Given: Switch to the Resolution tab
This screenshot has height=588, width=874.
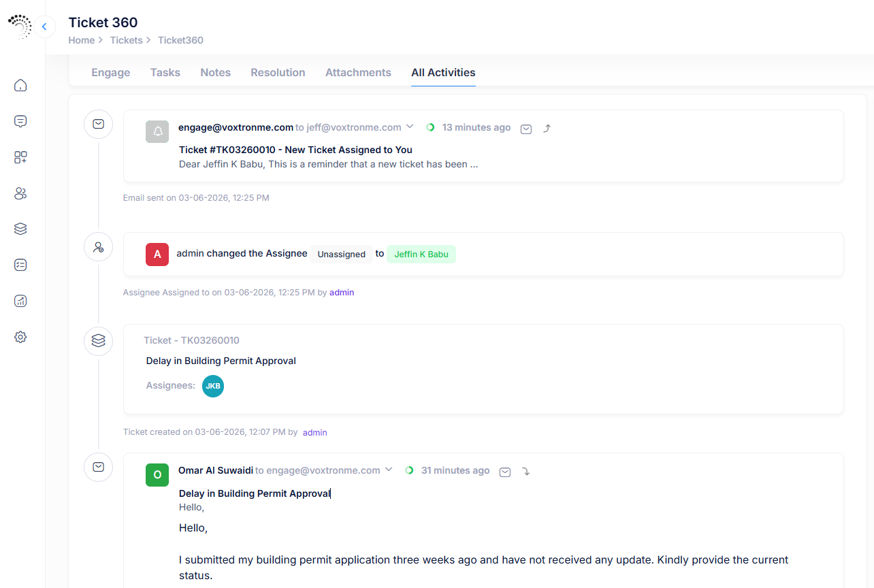Looking at the screenshot, I should click(x=278, y=72).
